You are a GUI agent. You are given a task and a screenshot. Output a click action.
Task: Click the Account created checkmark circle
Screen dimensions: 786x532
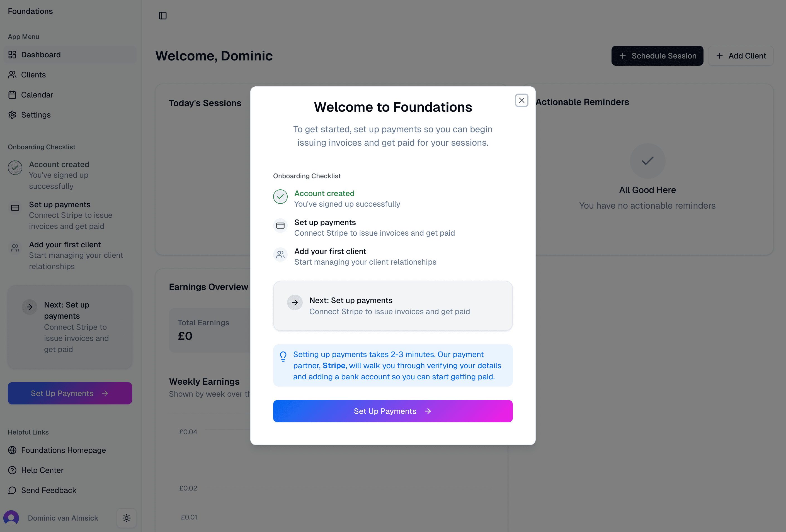280,197
